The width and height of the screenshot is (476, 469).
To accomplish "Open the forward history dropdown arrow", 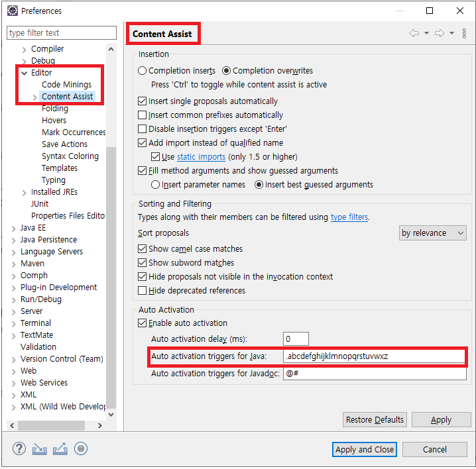I will (451, 33).
